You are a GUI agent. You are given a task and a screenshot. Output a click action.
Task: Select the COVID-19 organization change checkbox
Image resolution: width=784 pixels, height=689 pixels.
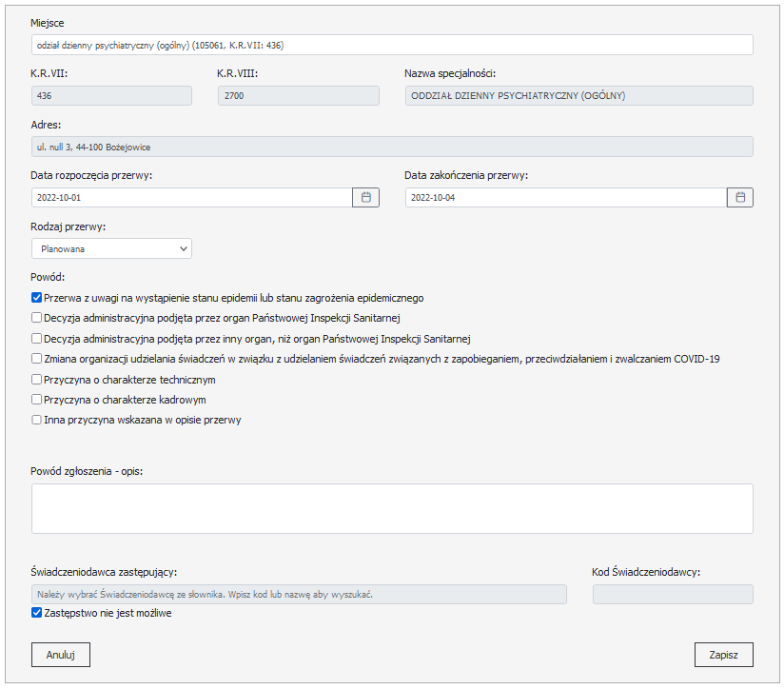tap(37, 359)
